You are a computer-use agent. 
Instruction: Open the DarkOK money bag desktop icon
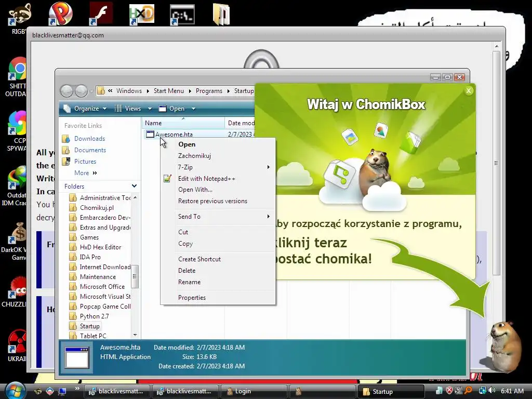18,233
